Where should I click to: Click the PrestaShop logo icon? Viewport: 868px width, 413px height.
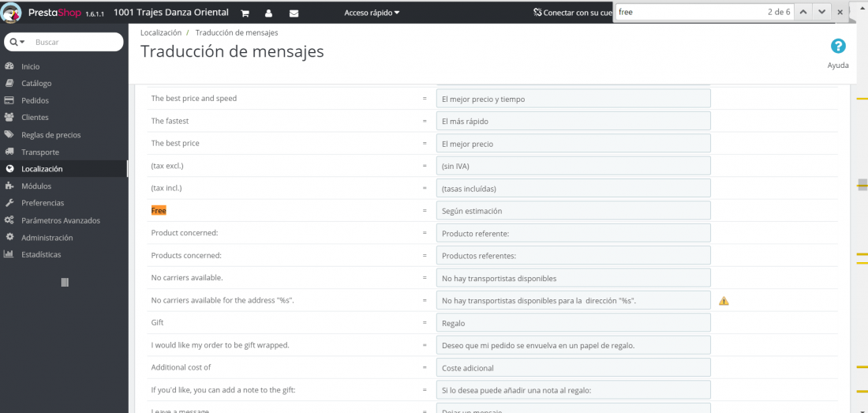[12, 12]
